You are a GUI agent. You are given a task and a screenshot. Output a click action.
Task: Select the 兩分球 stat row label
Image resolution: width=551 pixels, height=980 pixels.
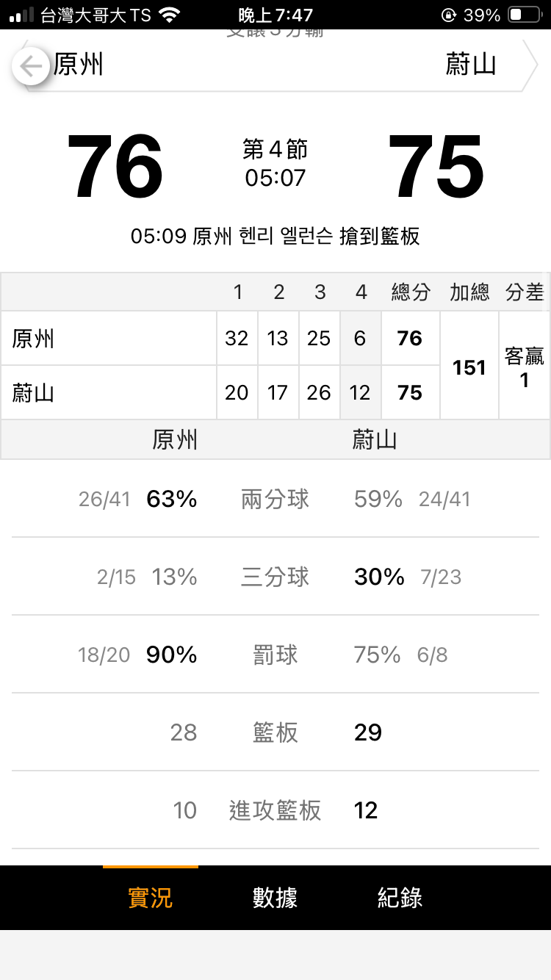pos(275,500)
